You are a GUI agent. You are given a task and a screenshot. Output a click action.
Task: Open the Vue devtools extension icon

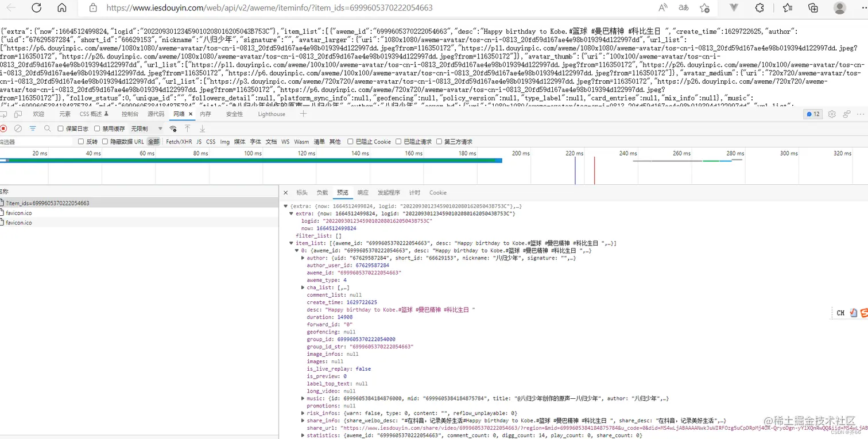click(734, 8)
